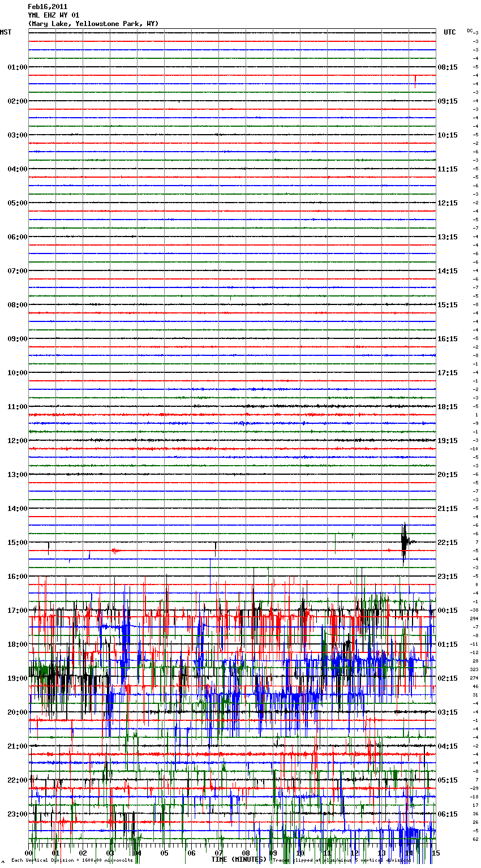481x868 pixels.
Task: Select the 18:00 MST time label
Action: coord(17,644)
